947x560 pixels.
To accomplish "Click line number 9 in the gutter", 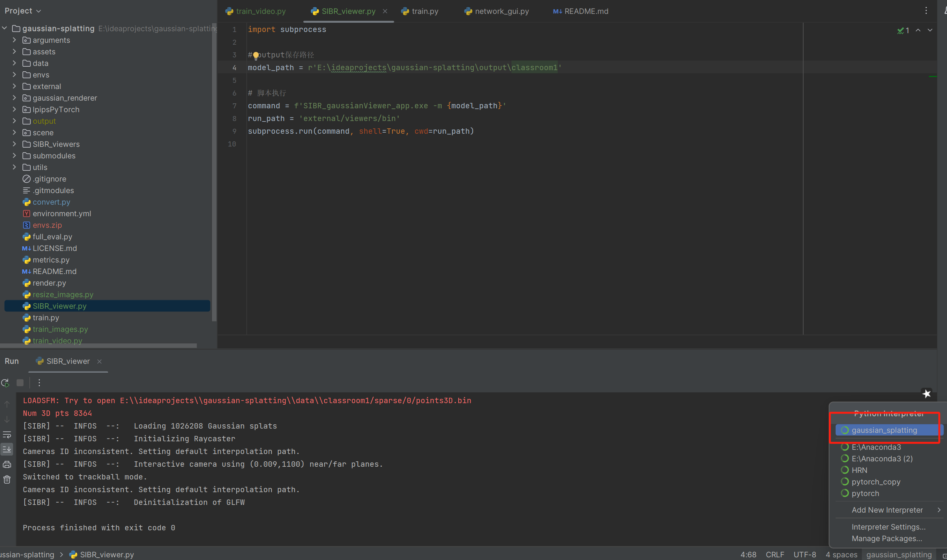I will [234, 131].
